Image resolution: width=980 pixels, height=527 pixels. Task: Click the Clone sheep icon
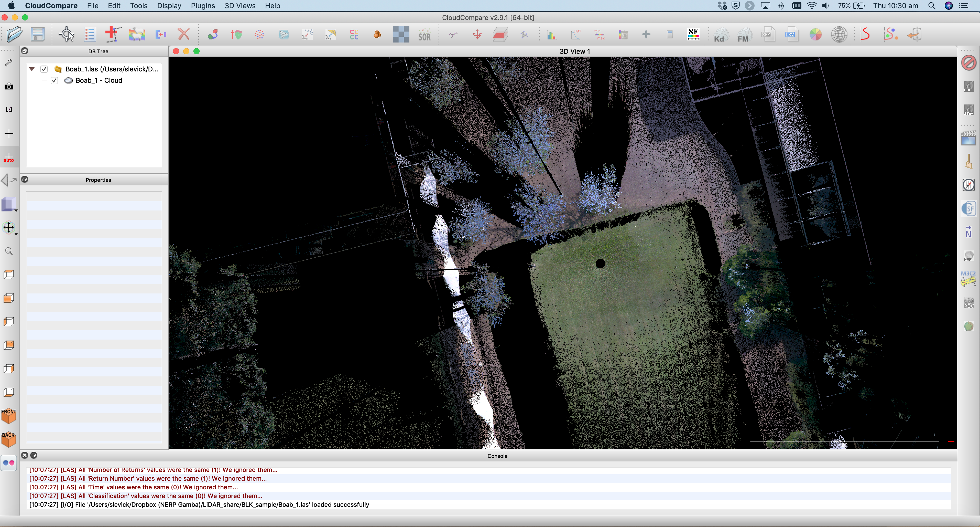tap(137, 35)
